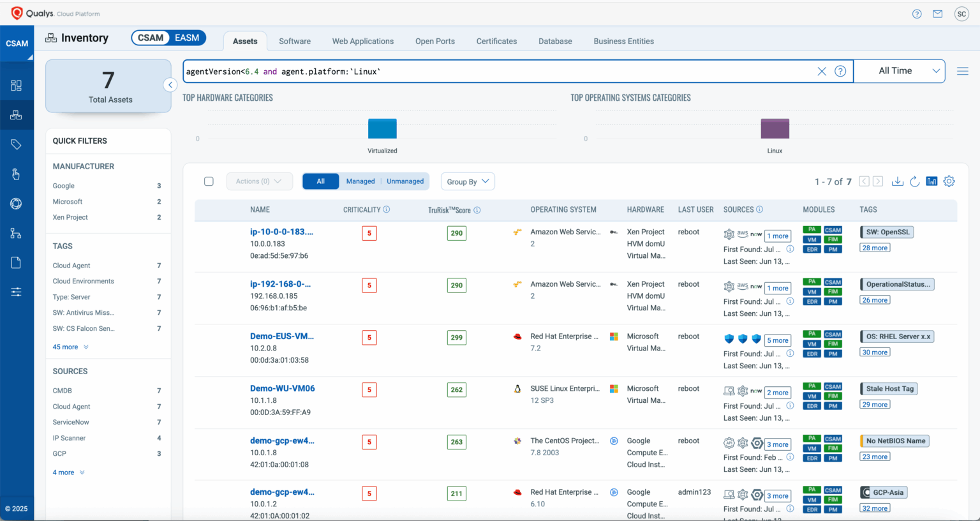Click the Linux purple chart bar
The height and width of the screenshot is (521, 980).
775,128
